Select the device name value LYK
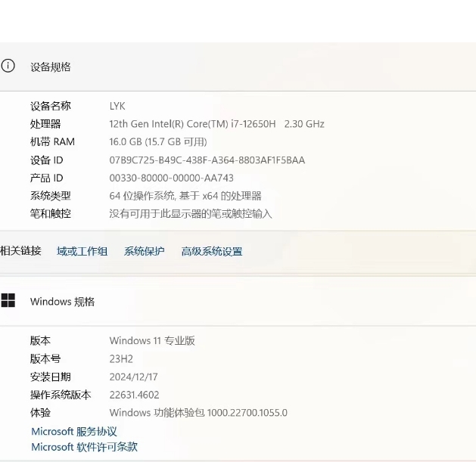This screenshot has width=476, height=462. [x=117, y=106]
